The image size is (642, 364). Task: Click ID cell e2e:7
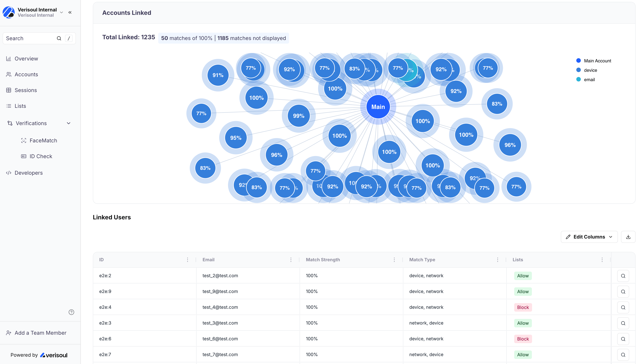tap(105, 354)
